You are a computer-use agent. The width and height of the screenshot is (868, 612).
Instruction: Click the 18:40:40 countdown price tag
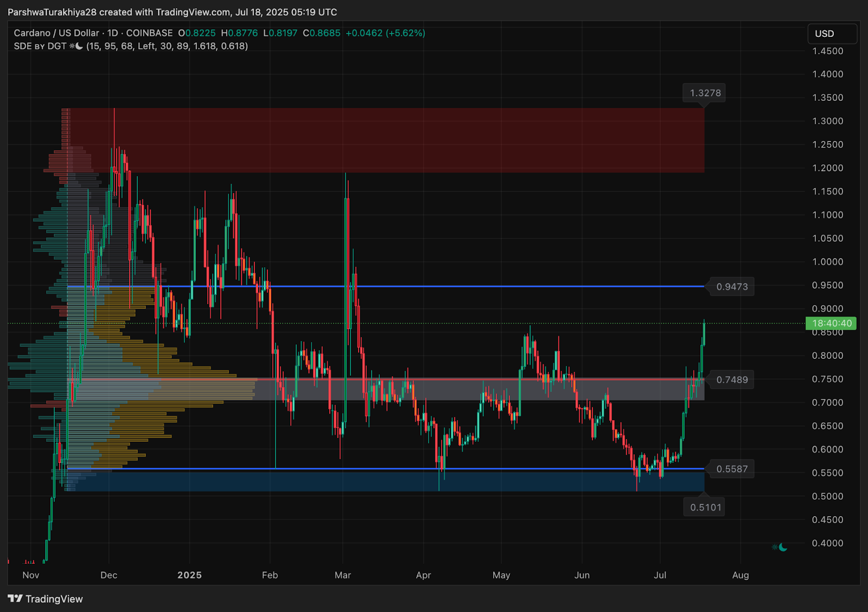[831, 324]
